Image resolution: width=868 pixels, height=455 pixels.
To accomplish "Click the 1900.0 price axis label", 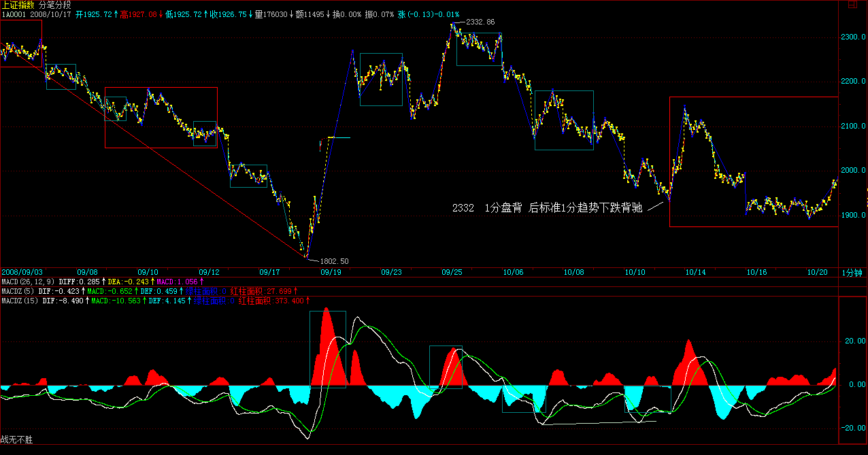I will click(853, 216).
